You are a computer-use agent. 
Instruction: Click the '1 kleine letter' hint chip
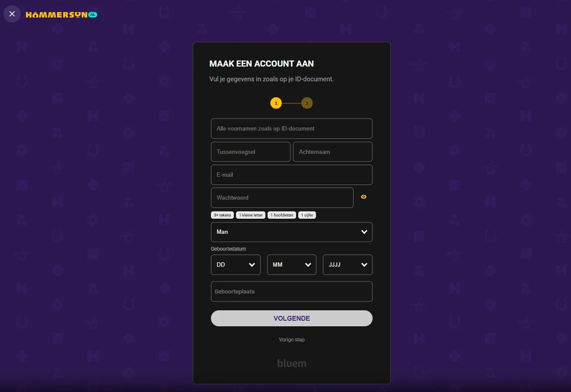(251, 215)
